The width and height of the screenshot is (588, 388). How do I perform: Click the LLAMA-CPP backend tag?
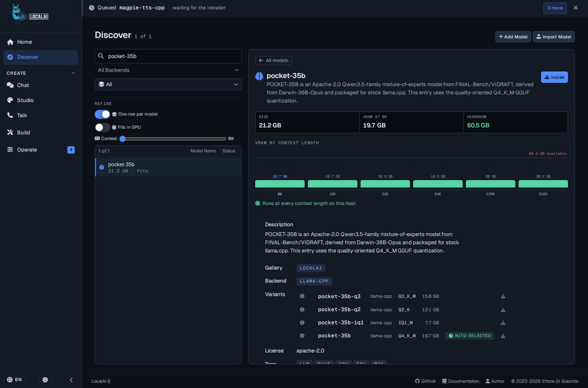coord(314,281)
